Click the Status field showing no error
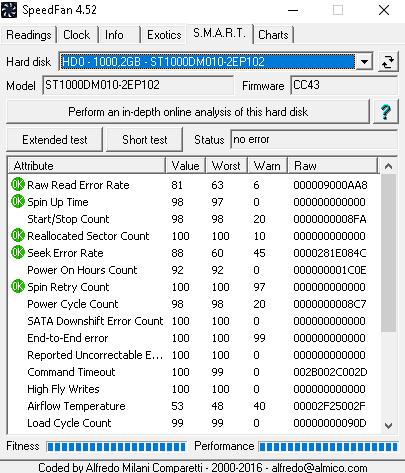This screenshot has height=473, width=405. click(314, 139)
